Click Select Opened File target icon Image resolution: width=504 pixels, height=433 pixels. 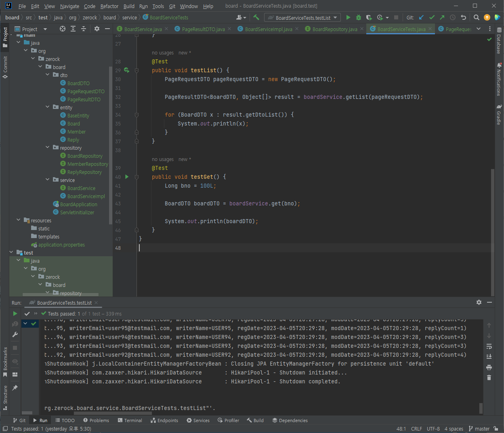(x=63, y=29)
